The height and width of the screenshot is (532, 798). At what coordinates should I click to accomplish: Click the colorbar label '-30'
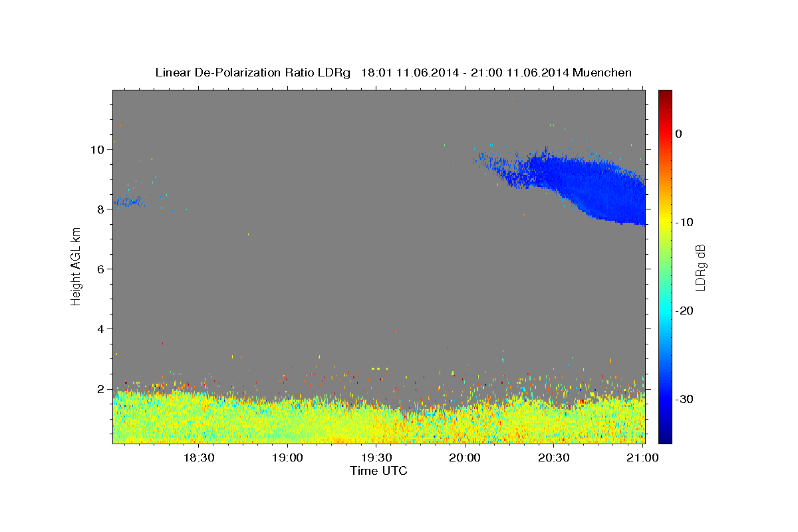tap(685, 399)
